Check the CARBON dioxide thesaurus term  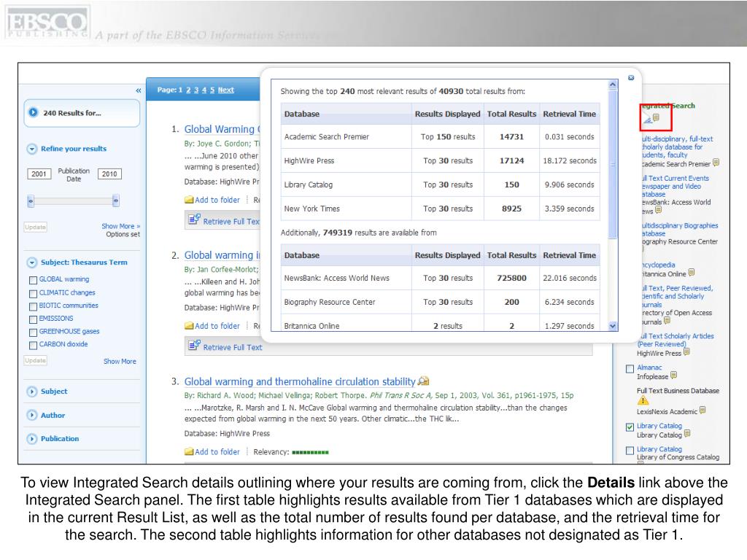point(34,345)
